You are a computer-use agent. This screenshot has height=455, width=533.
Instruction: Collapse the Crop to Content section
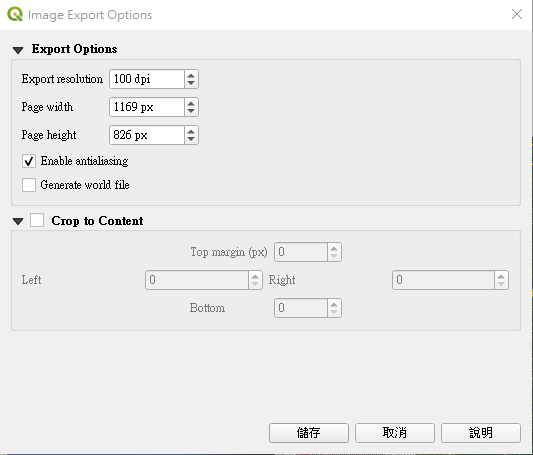tap(18, 222)
